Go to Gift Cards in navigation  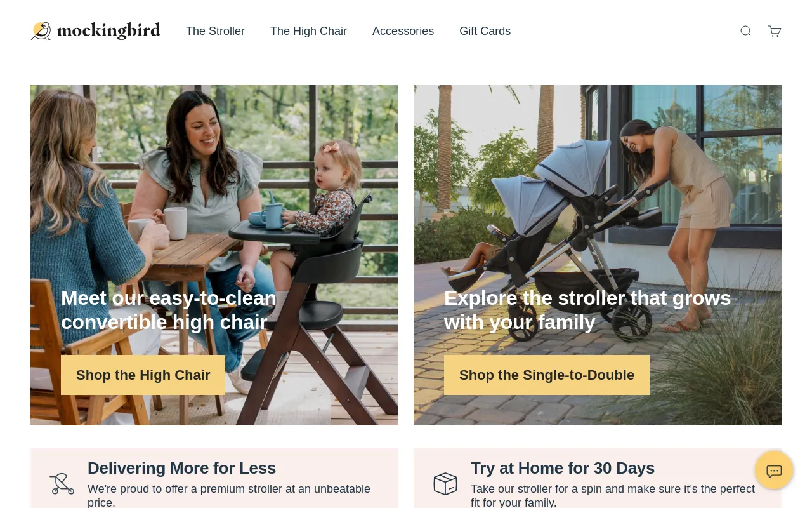coord(485,31)
